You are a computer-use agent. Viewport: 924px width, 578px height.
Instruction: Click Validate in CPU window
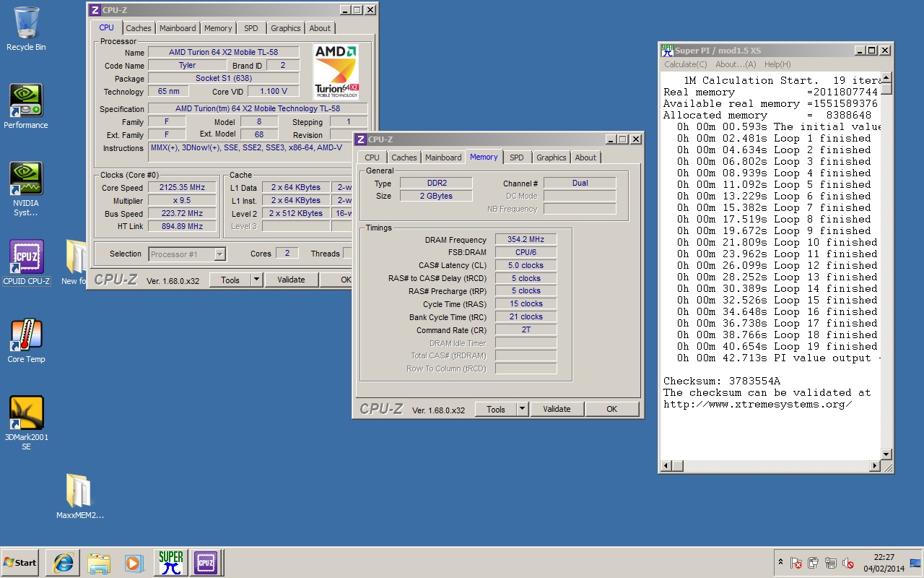(291, 280)
